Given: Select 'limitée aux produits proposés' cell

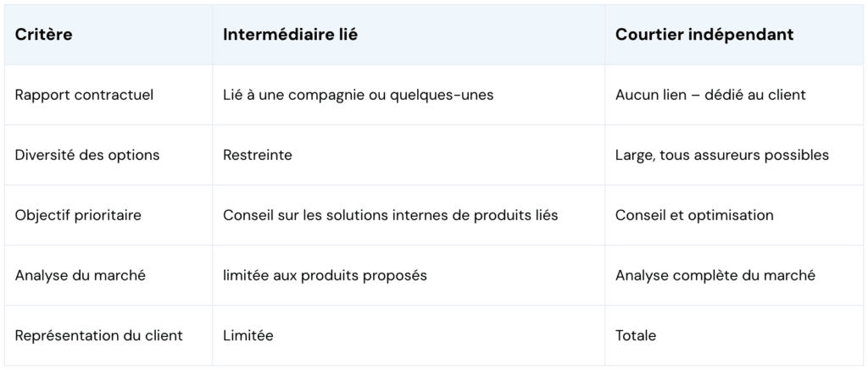Looking at the screenshot, I should (325, 275).
